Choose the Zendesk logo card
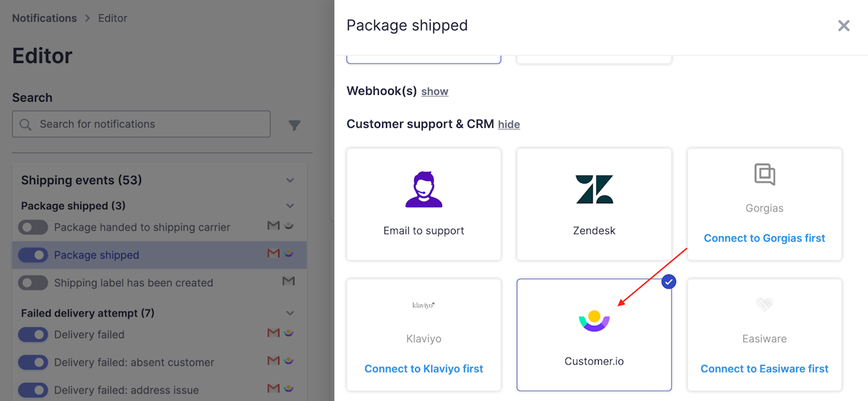 594,190
